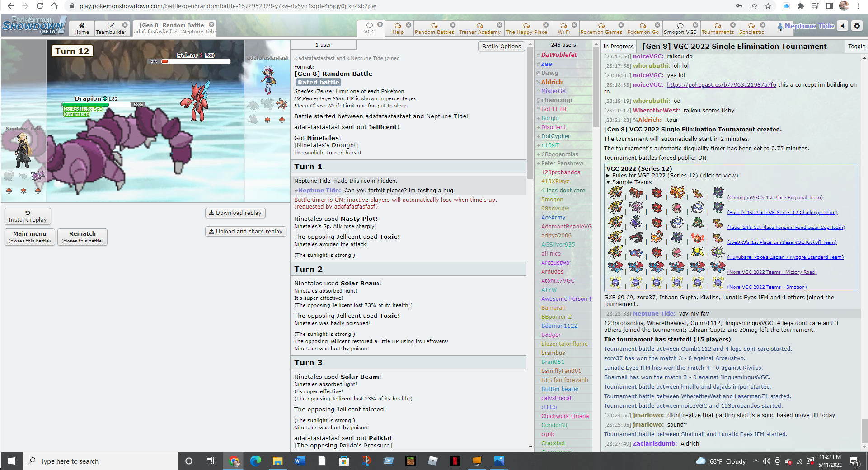Open Microsoft Word from the taskbar

coord(300,461)
